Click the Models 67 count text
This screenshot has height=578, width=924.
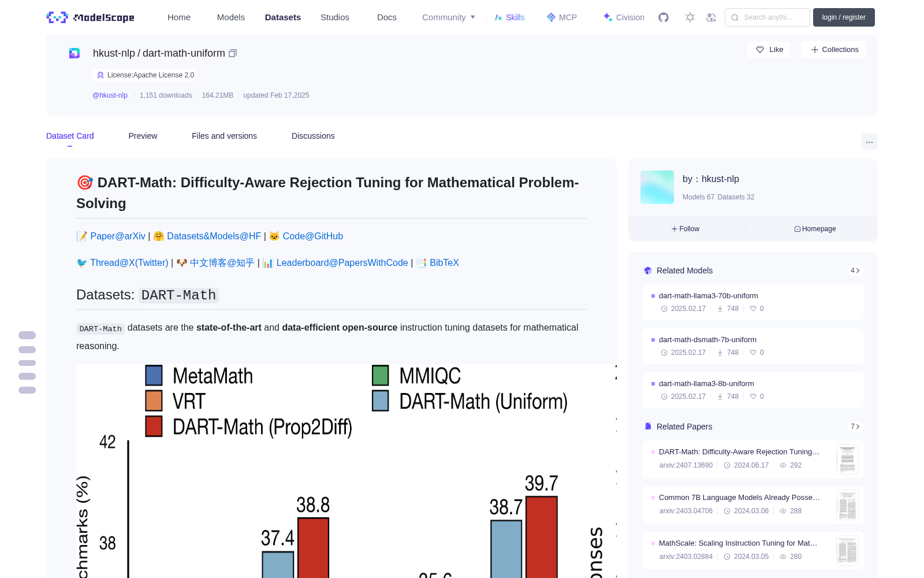pos(698,197)
